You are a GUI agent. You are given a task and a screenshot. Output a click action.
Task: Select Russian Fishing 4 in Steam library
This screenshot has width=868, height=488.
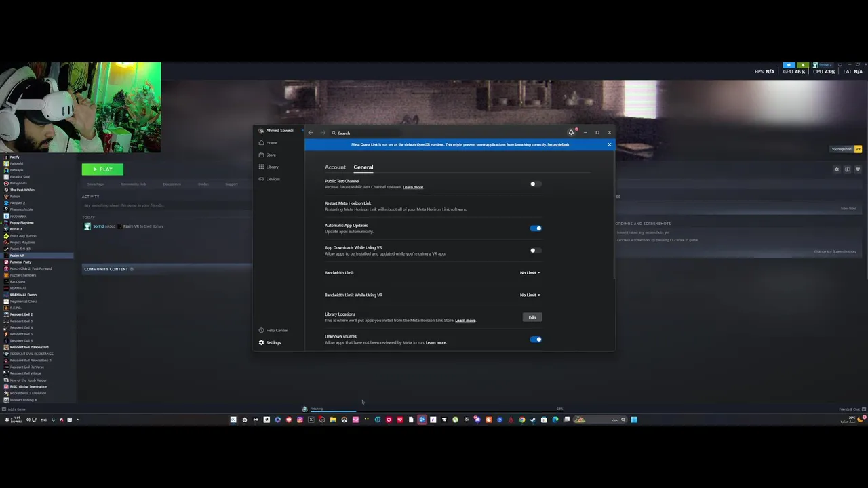pos(37,400)
